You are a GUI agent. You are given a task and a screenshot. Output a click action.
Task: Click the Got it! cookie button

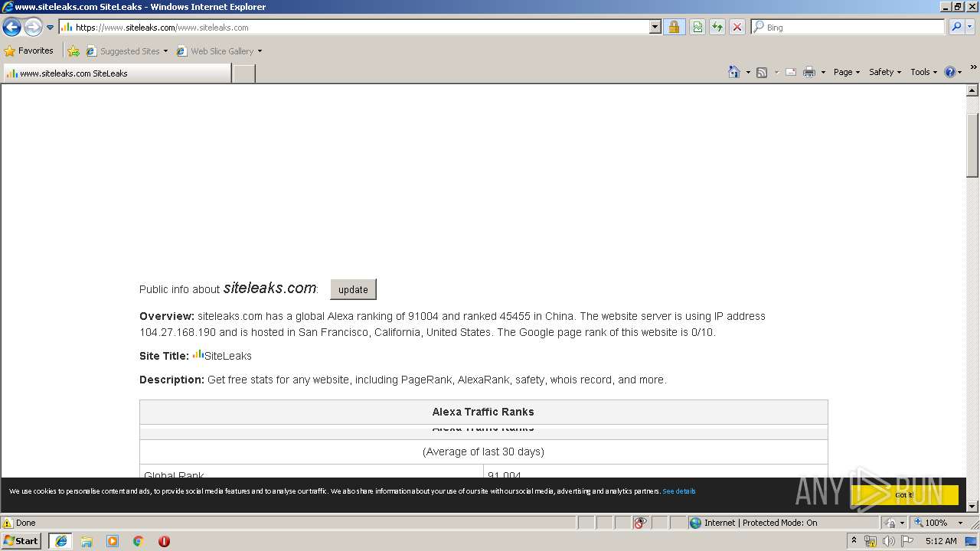click(904, 495)
